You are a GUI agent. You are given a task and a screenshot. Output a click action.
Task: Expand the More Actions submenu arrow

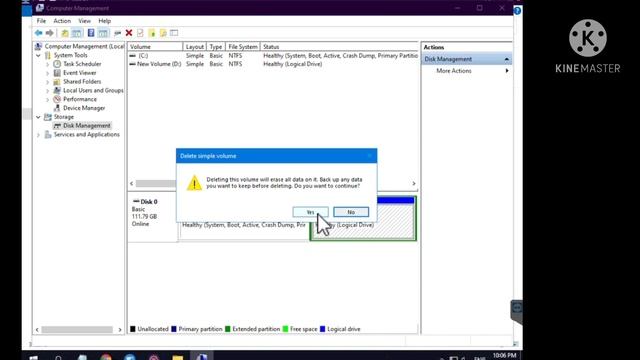click(x=507, y=71)
